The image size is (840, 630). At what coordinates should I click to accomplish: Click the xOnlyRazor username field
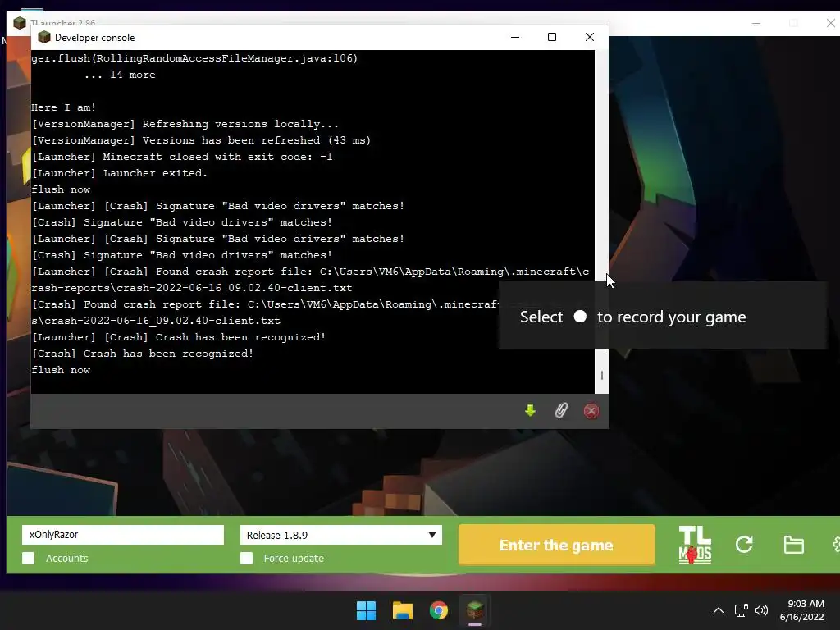(123, 535)
